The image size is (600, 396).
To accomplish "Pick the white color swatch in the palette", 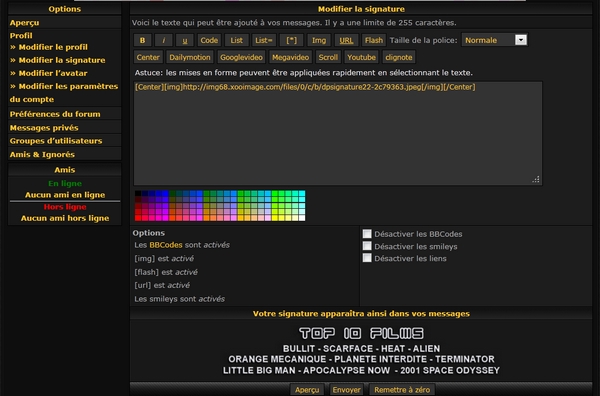I will point(302,218).
